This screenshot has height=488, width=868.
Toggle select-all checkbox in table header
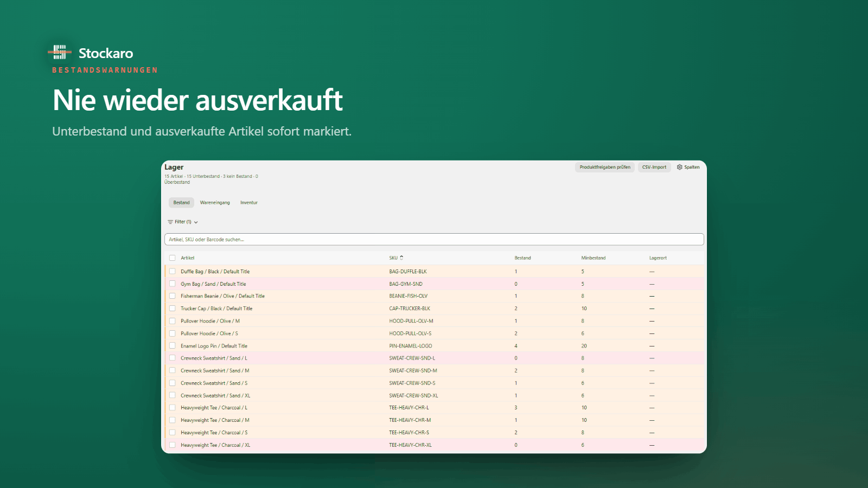(173, 258)
